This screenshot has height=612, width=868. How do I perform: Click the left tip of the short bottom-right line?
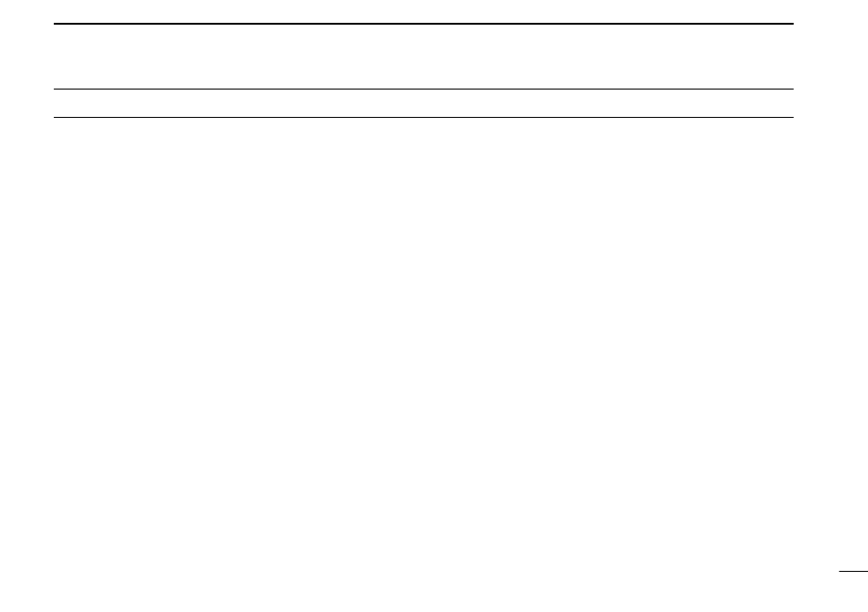pyautogui.click(x=840, y=571)
